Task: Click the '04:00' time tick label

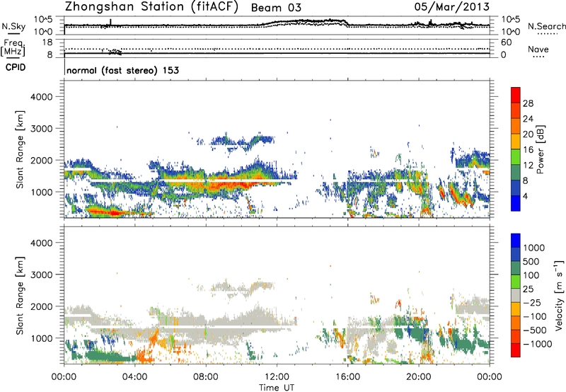Action: click(135, 377)
